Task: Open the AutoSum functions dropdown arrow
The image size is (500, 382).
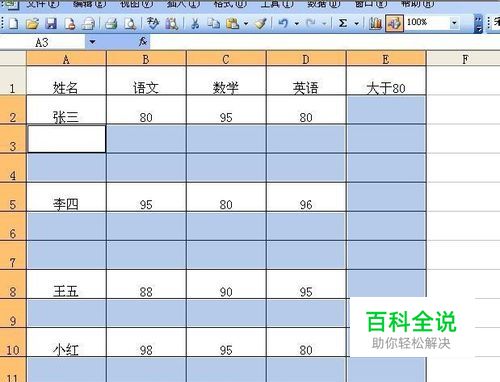Action: 356,24
